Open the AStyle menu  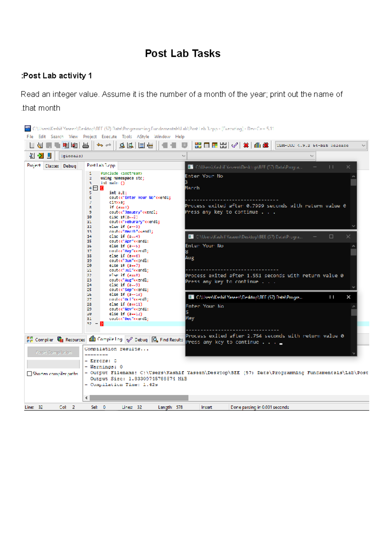[x=143, y=137]
